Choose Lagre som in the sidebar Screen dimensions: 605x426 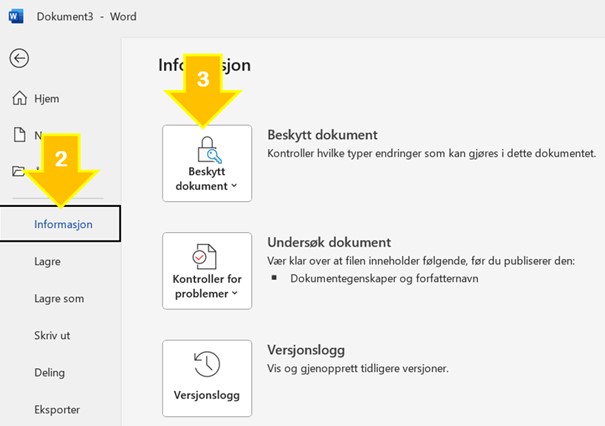[x=59, y=298]
